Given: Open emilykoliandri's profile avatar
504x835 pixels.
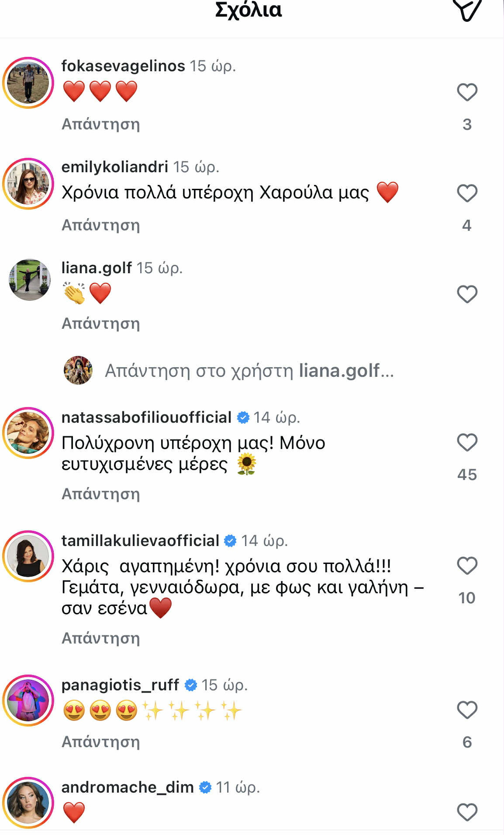Looking at the screenshot, I should [28, 184].
